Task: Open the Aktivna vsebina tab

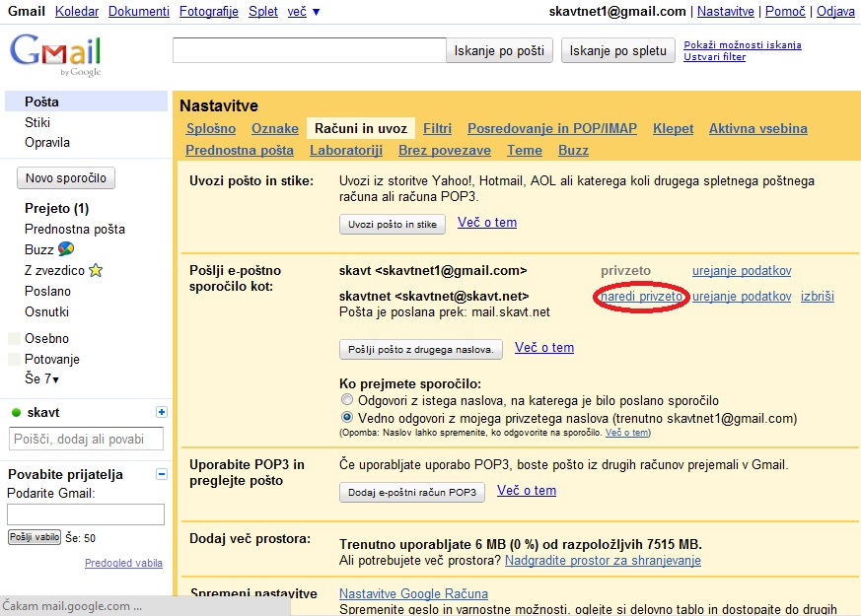Action: tap(758, 128)
